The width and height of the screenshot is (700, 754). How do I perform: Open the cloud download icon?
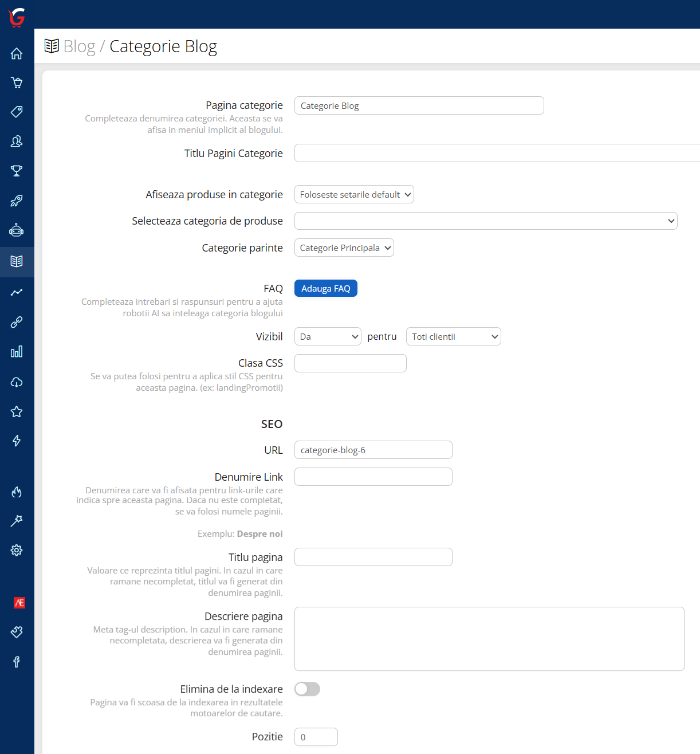pyautogui.click(x=17, y=382)
